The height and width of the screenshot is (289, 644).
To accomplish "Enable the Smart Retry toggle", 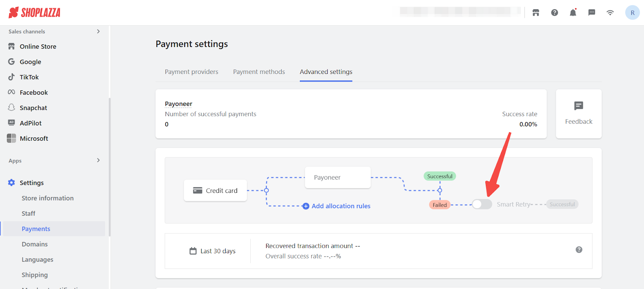I will [x=482, y=204].
